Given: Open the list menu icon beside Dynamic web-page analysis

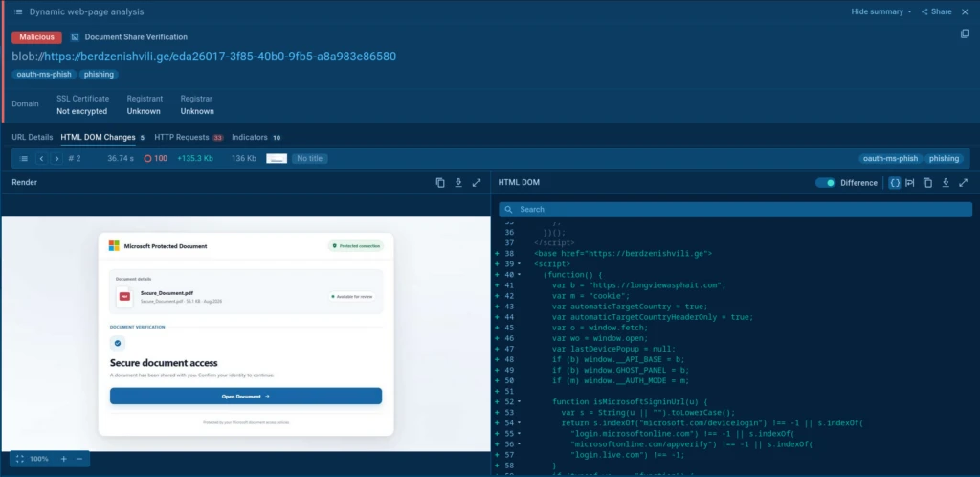Looking at the screenshot, I should click(x=19, y=11).
